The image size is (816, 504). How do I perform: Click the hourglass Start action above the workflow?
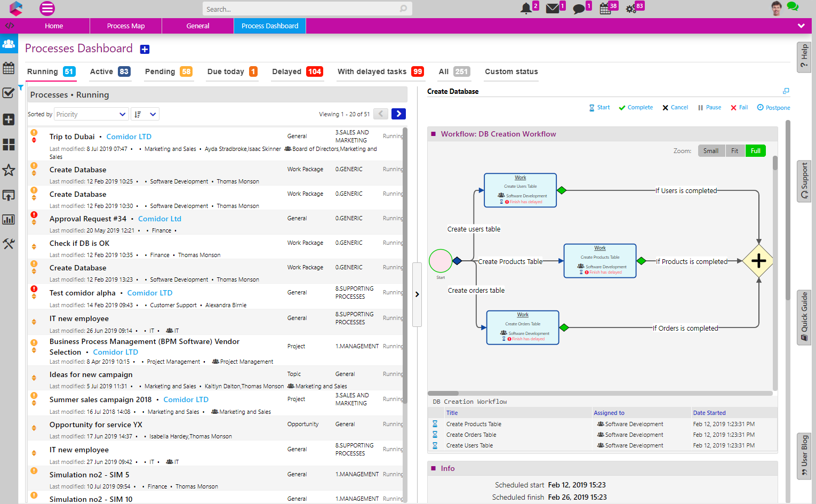click(x=599, y=107)
